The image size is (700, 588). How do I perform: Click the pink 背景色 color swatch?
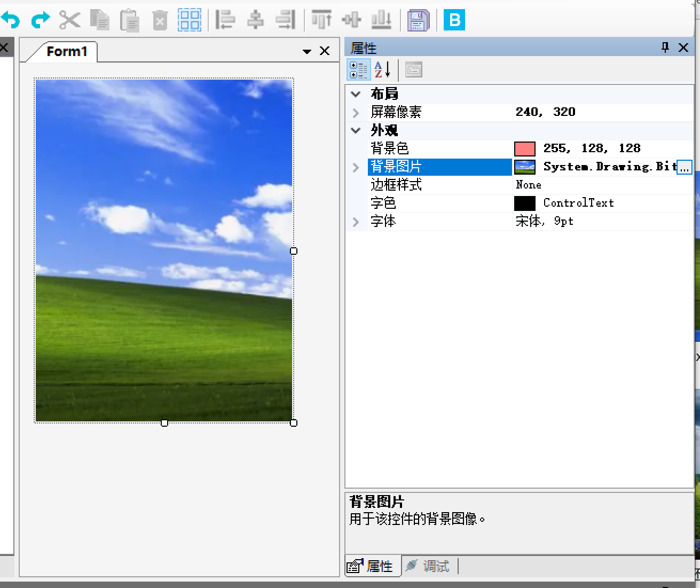525,148
